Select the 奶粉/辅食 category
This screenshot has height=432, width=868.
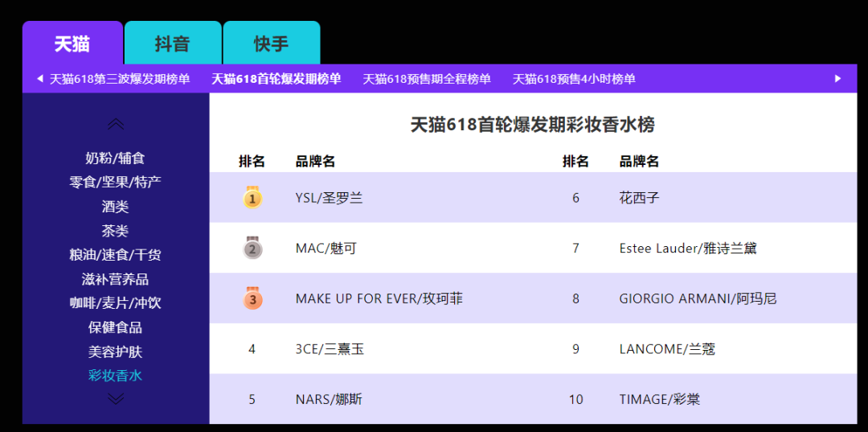pos(115,158)
